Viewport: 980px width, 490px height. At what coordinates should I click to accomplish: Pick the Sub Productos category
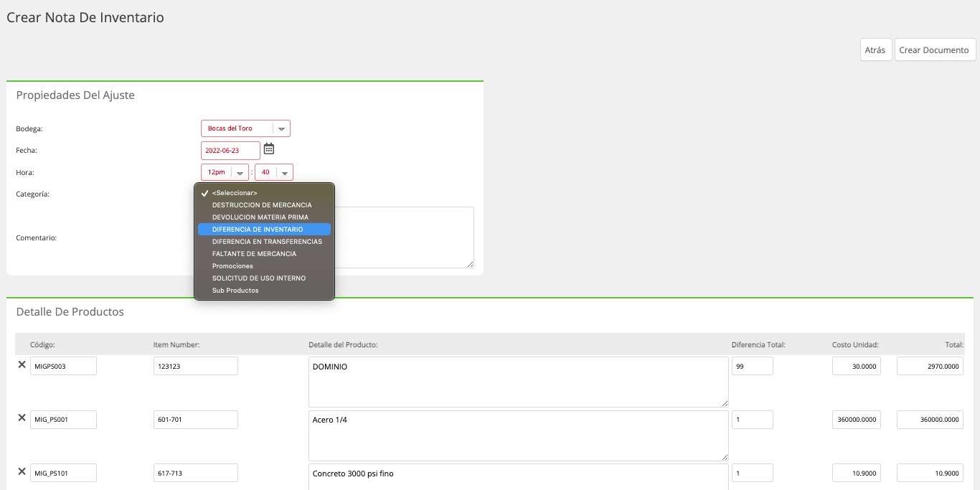[x=264, y=291]
